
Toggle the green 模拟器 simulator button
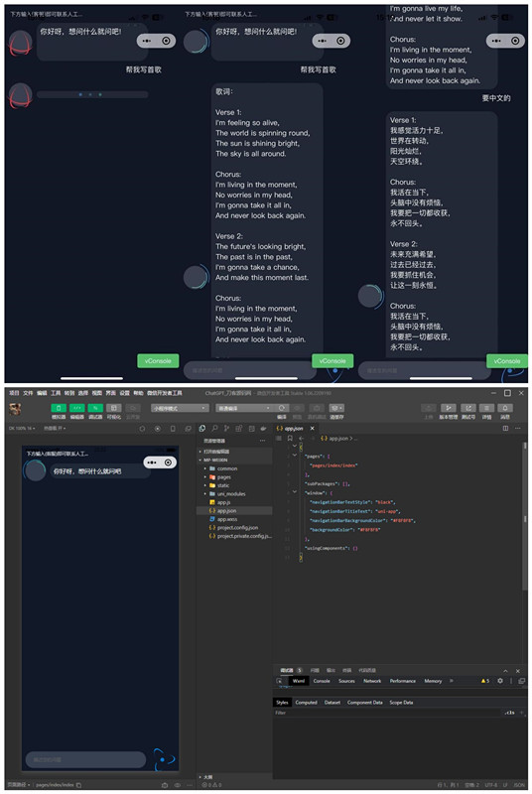[59, 408]
